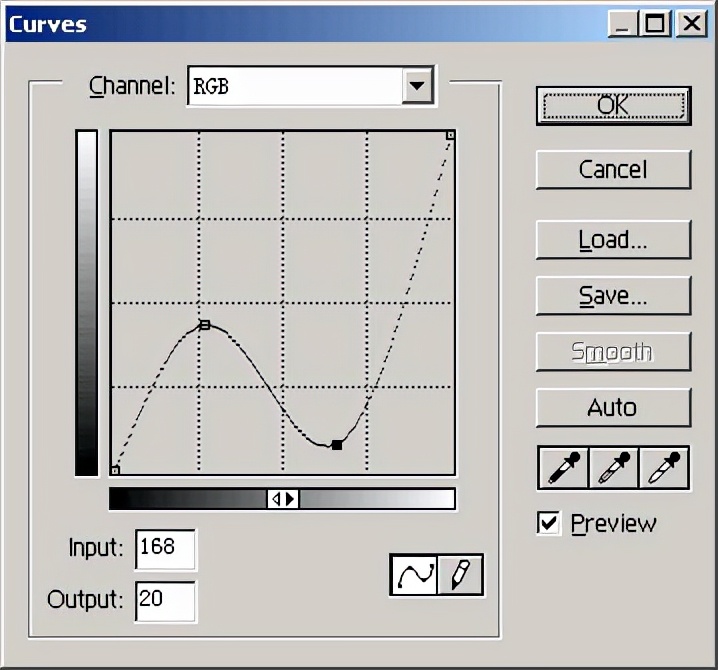The height and width of the screenshot is (670, 718).
Task: Click the disabled Smooth button
Action: (x=614, y=352)
